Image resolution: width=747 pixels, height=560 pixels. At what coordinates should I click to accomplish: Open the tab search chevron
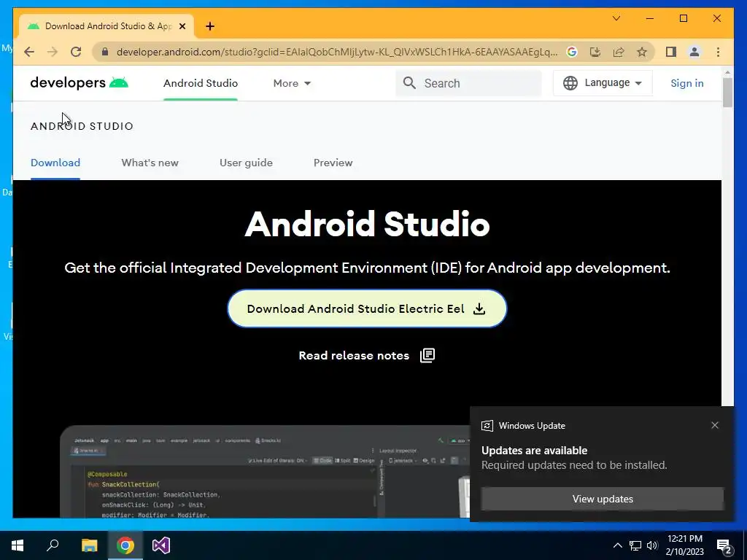pyautogui.click(x=616, y=18)
